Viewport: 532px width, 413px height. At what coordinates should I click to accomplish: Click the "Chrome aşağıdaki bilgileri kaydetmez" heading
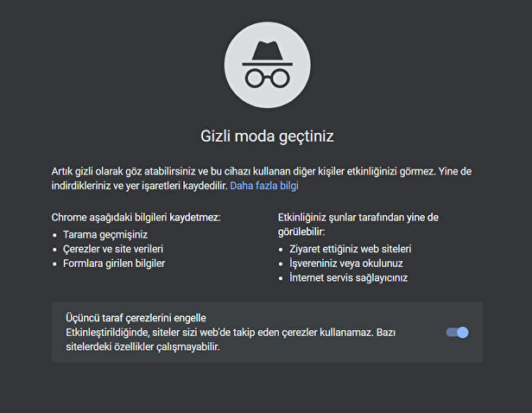(x=136, y=218)
